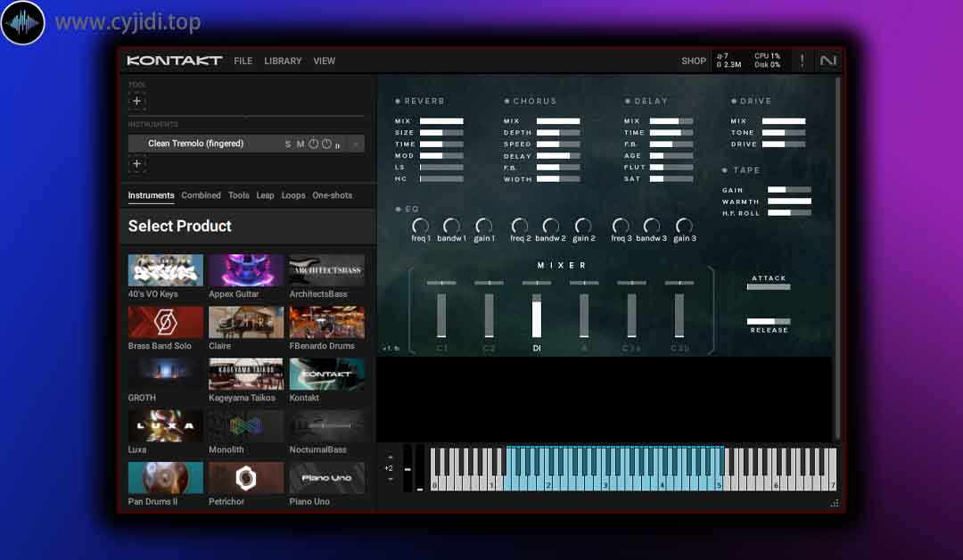
Task: Click the KONTAKT logo in the header
Action: point(175,60)
